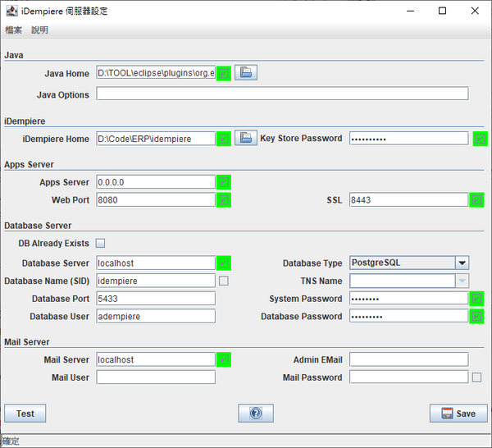Click the green status indicator beside Web Port

coord(223,199)
